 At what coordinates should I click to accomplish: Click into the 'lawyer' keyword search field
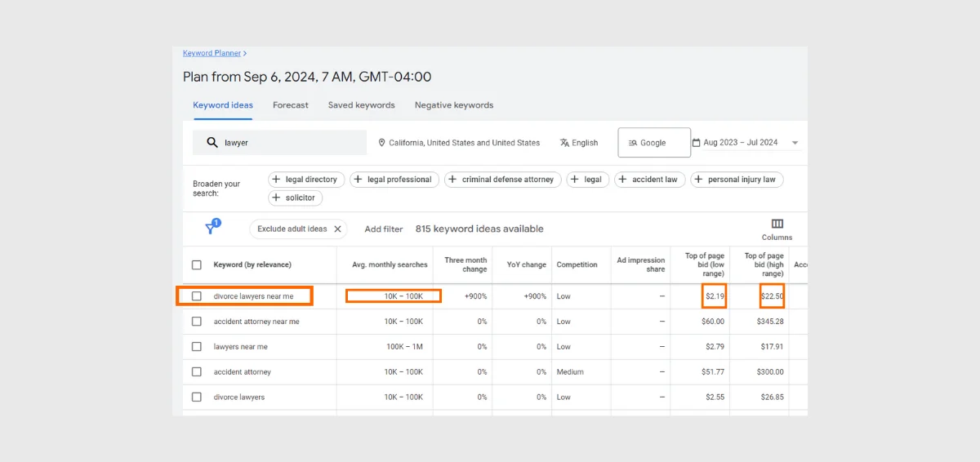point(279,143)
